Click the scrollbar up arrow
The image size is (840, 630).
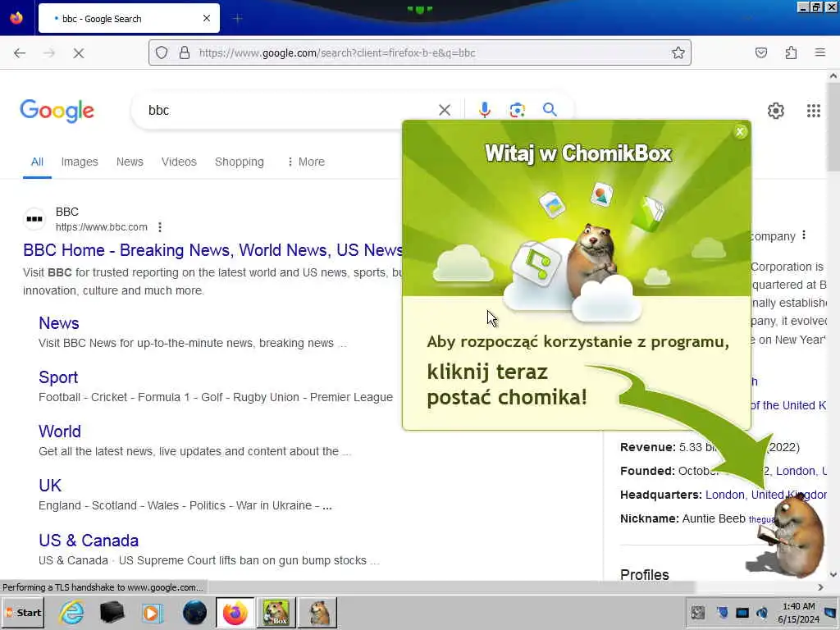(833, 76)
